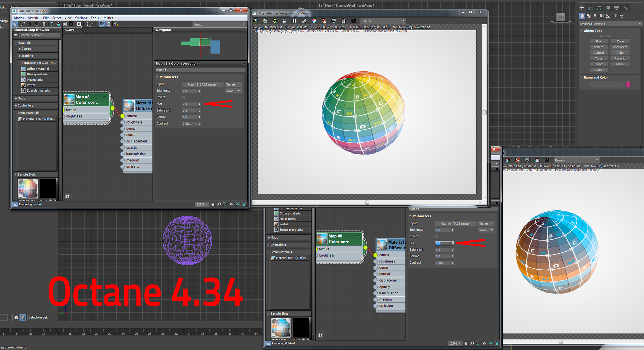Open the Select menu in Slate Material Editor
The height and width of the screenshot is (350, 644).
pos(57,18)
